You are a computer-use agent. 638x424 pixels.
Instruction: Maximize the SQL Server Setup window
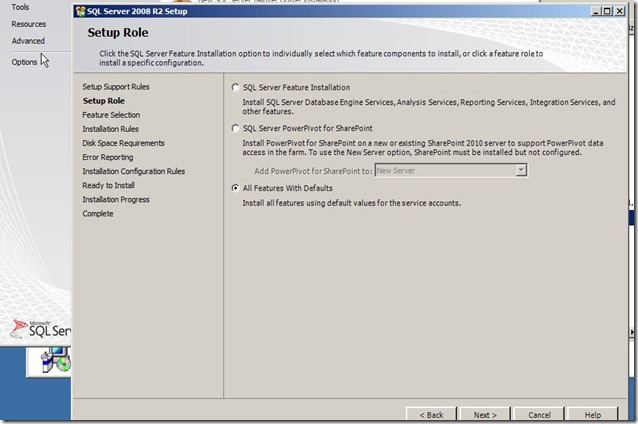[x=607, y=11]
